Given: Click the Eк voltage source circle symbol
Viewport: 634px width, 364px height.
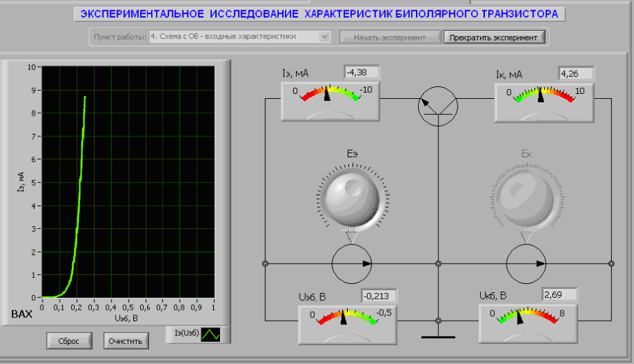Looking at the screenshot, I should 526,264.
